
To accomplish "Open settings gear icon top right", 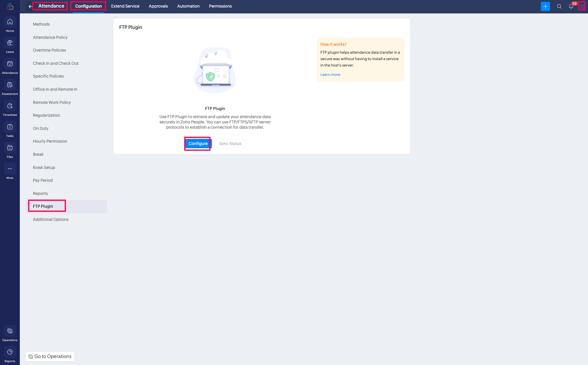I will click(x=582, y=6).
